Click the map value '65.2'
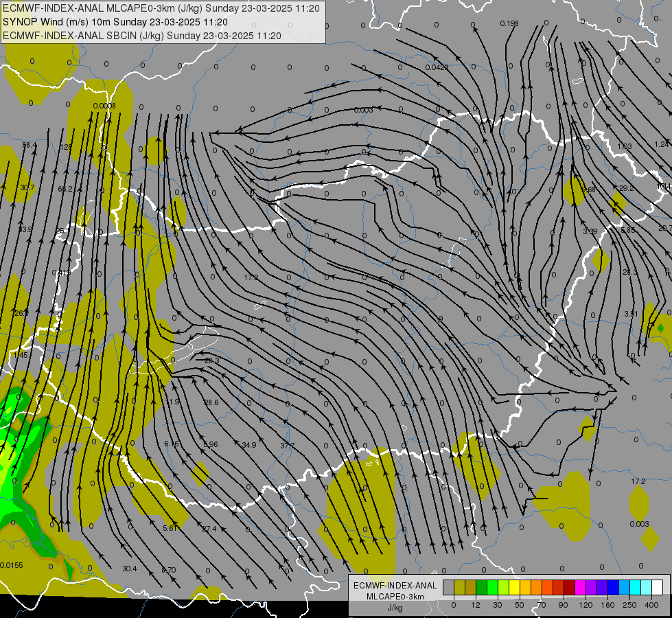Image resolution: width=672 pixels, height=618 pixels. coord(65,189)
